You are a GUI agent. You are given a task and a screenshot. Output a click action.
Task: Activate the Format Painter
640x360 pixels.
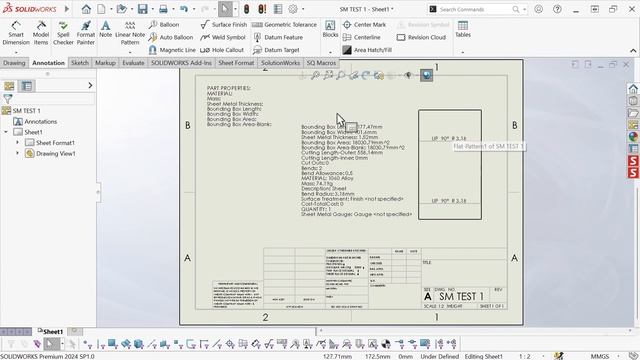tap(86, 32)
